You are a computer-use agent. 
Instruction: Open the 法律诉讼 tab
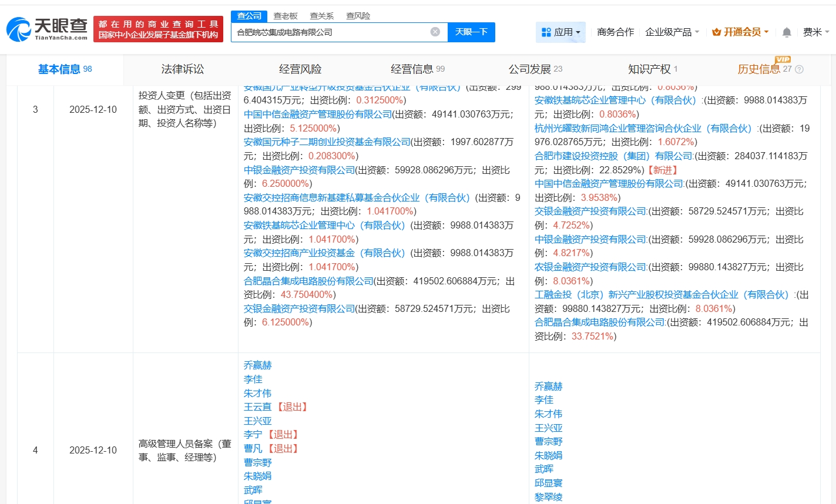183,69
